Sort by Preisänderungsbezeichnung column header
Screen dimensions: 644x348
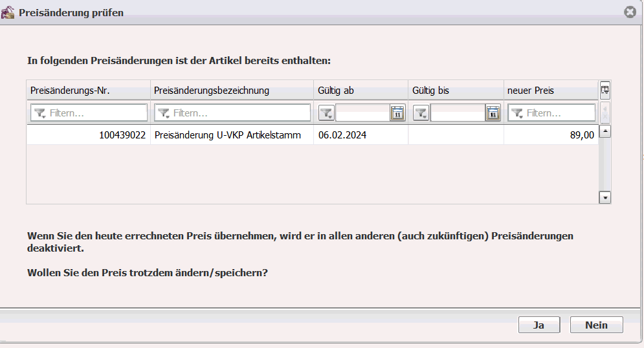coord(232,91)
